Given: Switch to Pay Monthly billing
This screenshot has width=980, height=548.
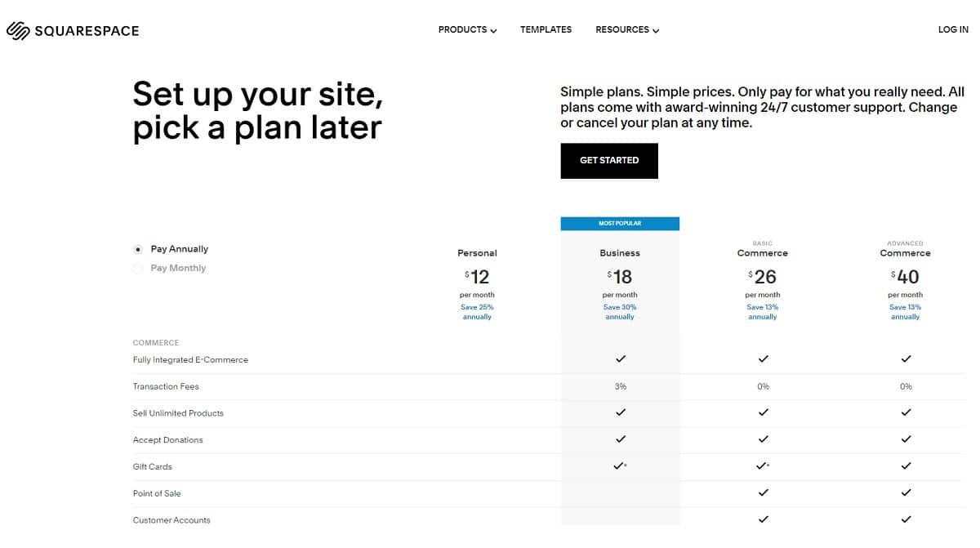Looking at the screenshot, I should click(139, 267).
